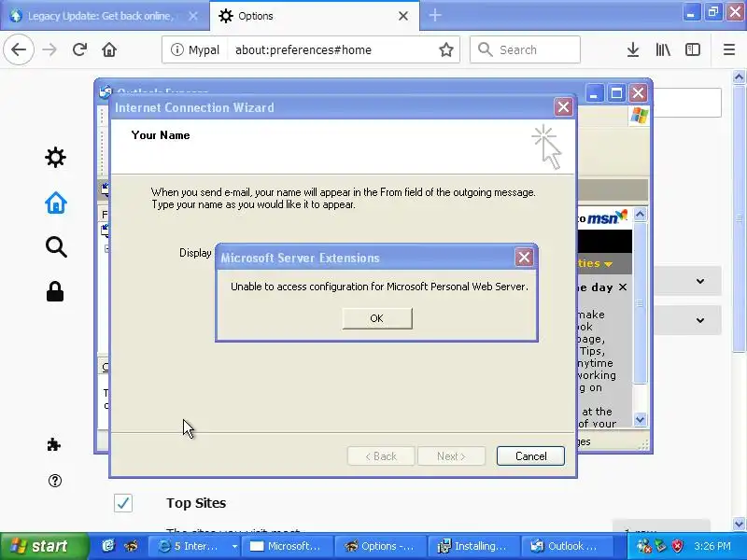Image resolution: width=747 pixels, height=560 pixels.
Task: Click the browser Forward arrow button
Action: click(49, 49)
